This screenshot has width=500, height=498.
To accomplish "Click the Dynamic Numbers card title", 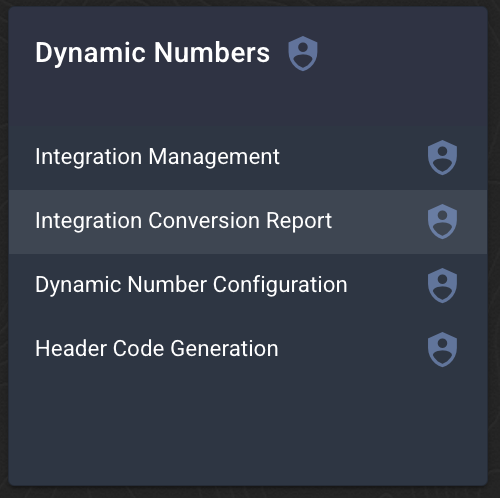I will tap(153, 53).
